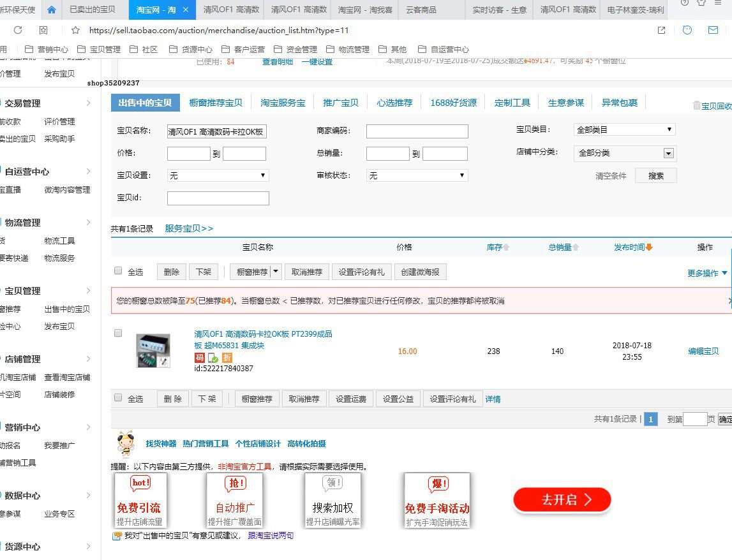Viewport: 732px width, 560px height.
Task: Open the 免费手淘活动 promotion card
Action: click(437, 500)
